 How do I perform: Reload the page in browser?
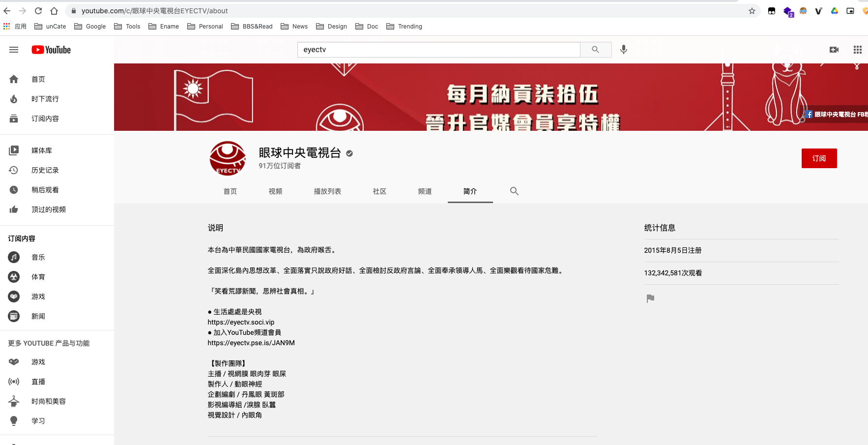click(x=38, y=11)
